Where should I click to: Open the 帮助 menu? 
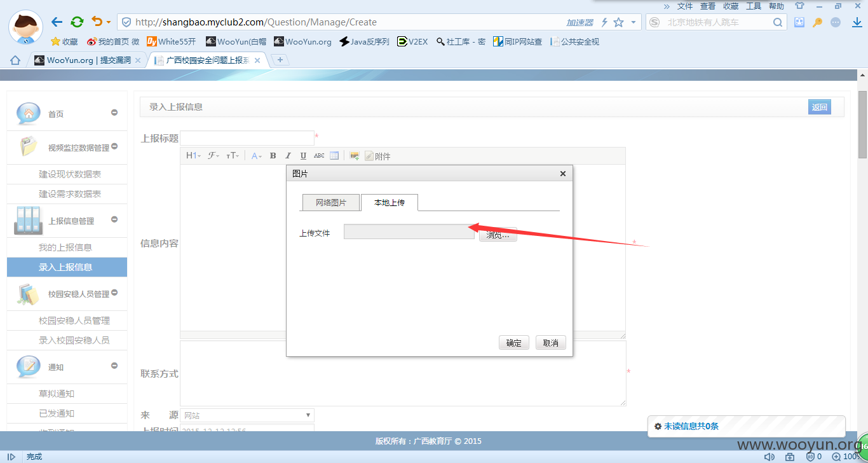pyautogui.click(x=776, y=6)
